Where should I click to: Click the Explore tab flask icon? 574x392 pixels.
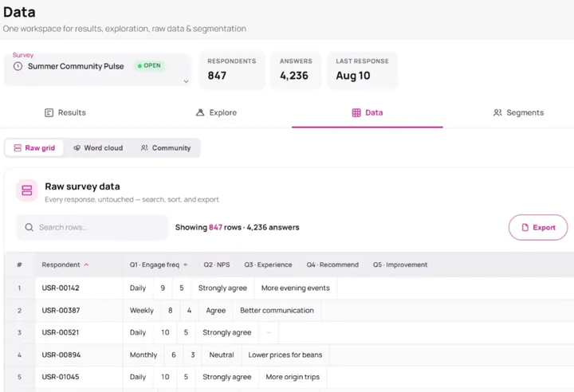tap(200, 112)
